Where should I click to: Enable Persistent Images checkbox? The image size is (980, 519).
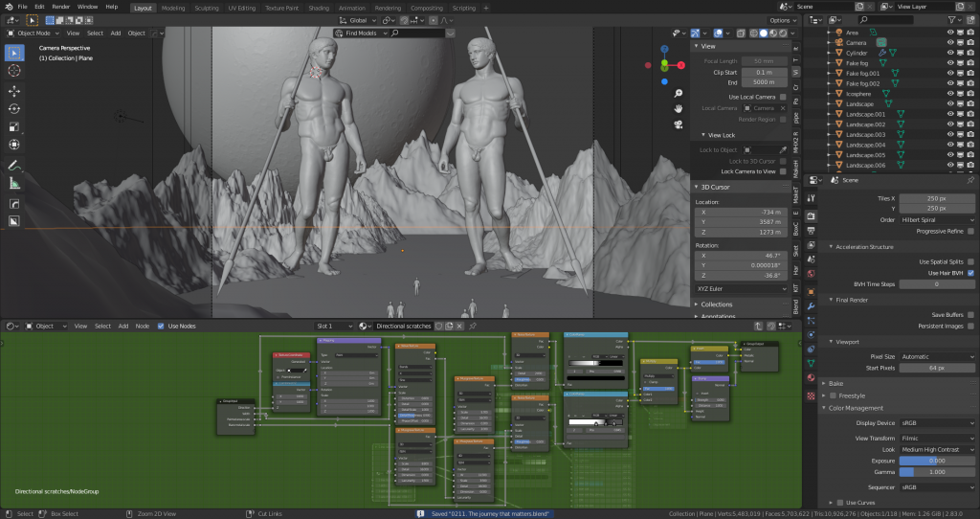970,326
